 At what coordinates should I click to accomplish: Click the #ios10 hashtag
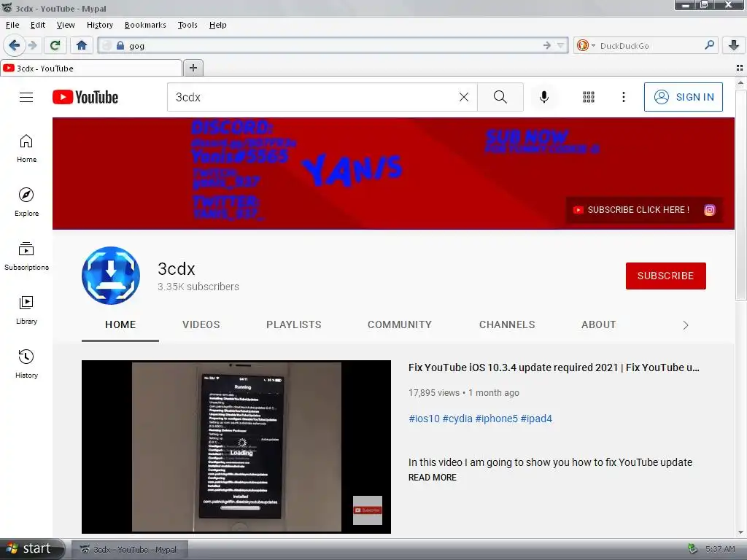(x=424, y=419)
